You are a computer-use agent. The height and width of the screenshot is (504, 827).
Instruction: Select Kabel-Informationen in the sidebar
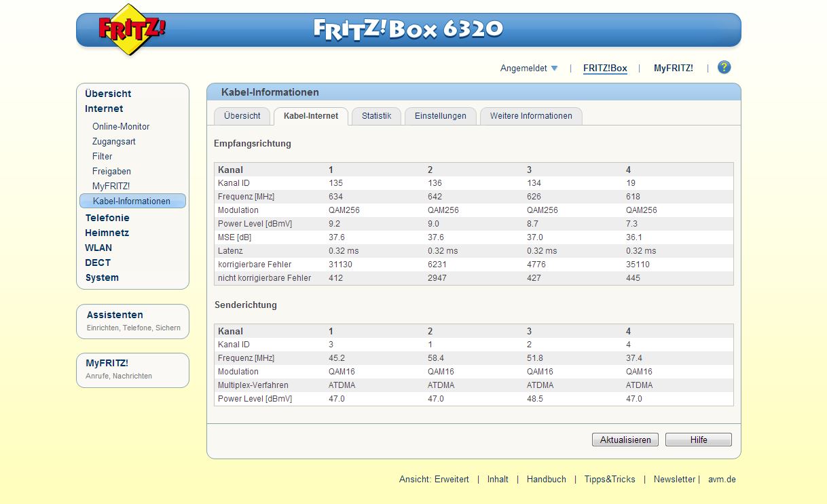tap(132, 201)
